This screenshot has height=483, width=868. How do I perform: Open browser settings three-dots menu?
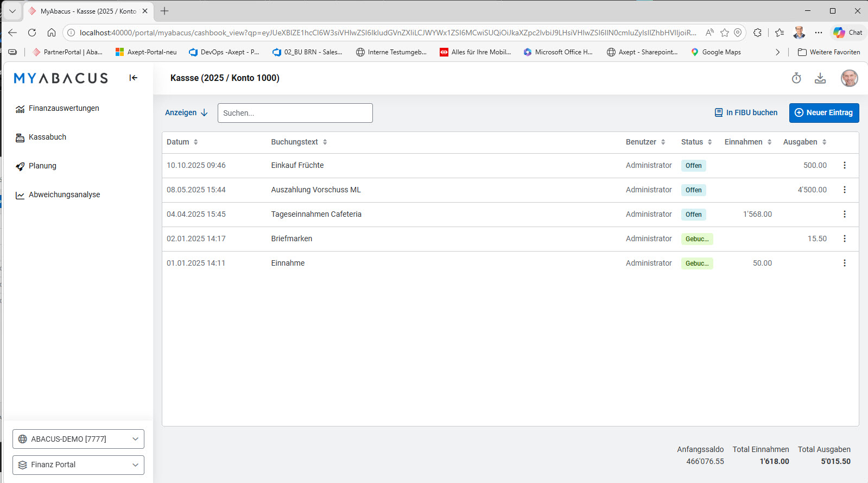819,33
